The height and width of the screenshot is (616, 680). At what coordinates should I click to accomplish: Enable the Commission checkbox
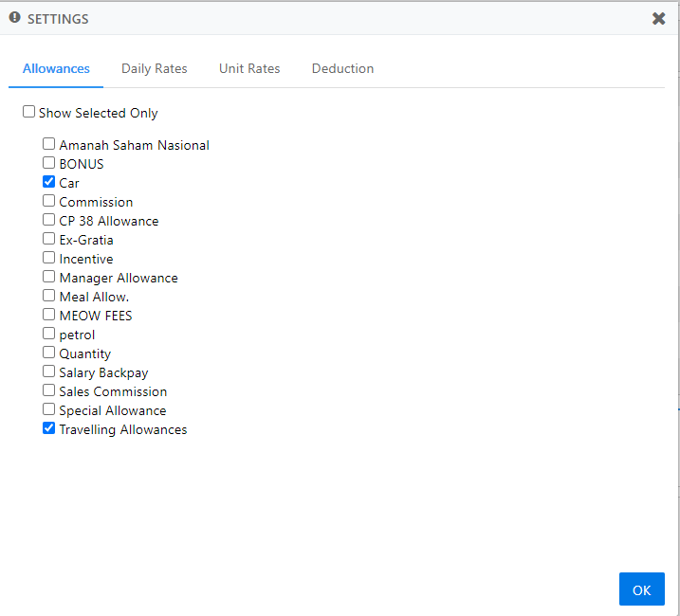[x=48, y=201]
